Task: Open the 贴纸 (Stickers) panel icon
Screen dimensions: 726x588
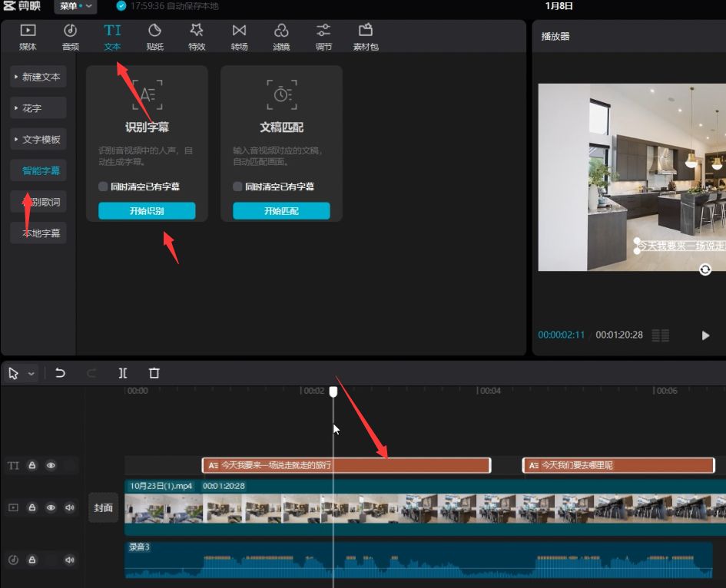Action: pos(154,36)
